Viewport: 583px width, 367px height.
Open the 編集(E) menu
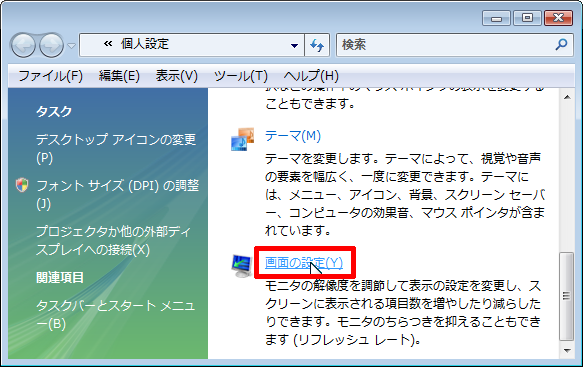click(119, 76)
